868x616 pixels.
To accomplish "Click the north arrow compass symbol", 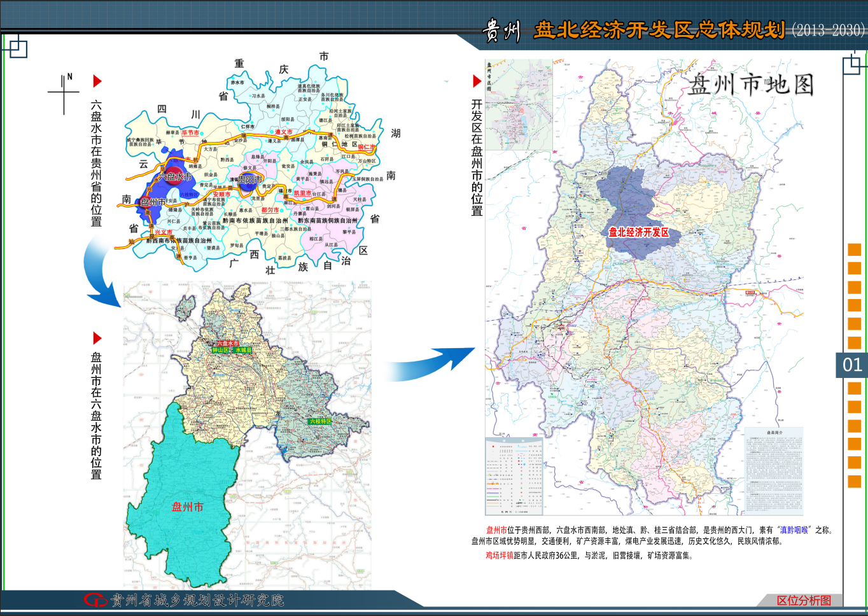I will pos(64,94).
